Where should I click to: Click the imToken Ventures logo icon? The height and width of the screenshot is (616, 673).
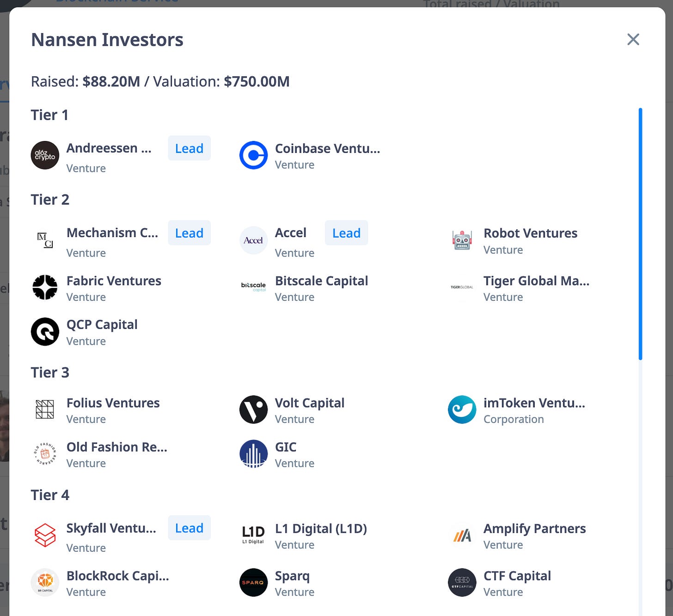click(x=462, y=409)
